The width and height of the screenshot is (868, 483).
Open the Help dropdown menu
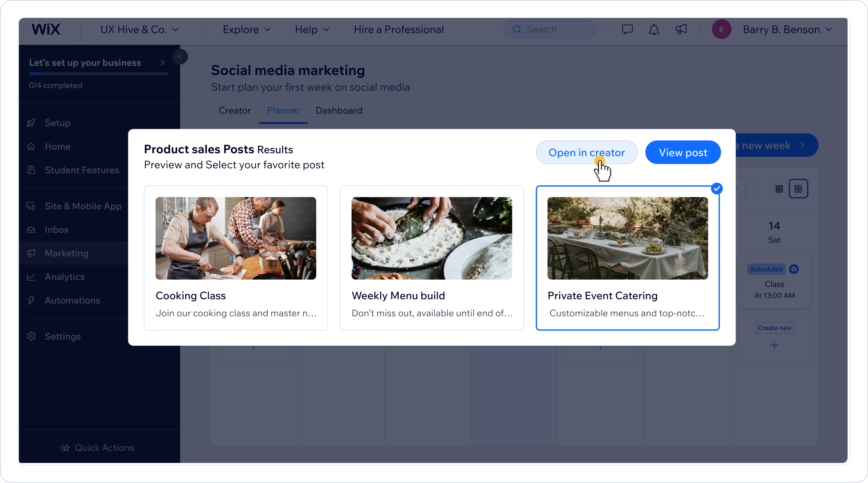pyautogui.click(x=312, y=30)
